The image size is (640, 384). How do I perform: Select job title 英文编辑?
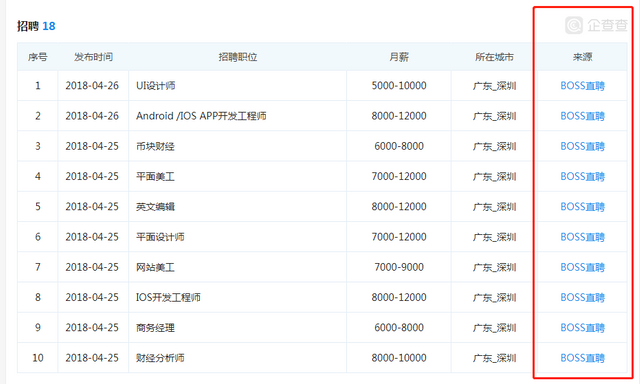155,206
